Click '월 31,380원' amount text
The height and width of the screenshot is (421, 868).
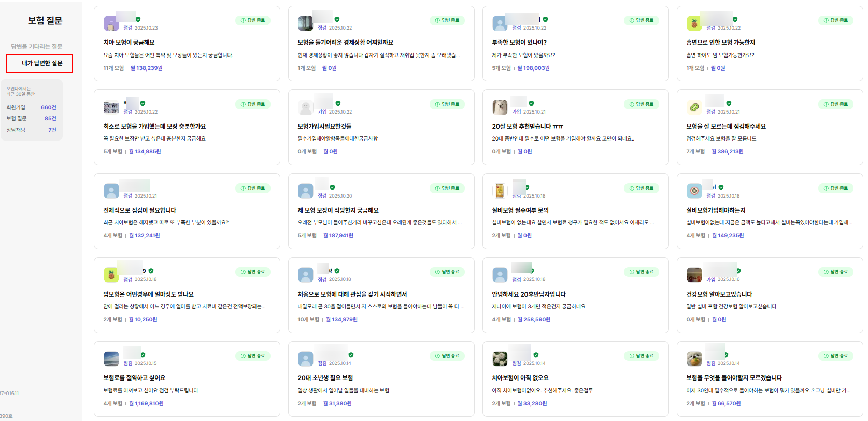coord(337,403)
